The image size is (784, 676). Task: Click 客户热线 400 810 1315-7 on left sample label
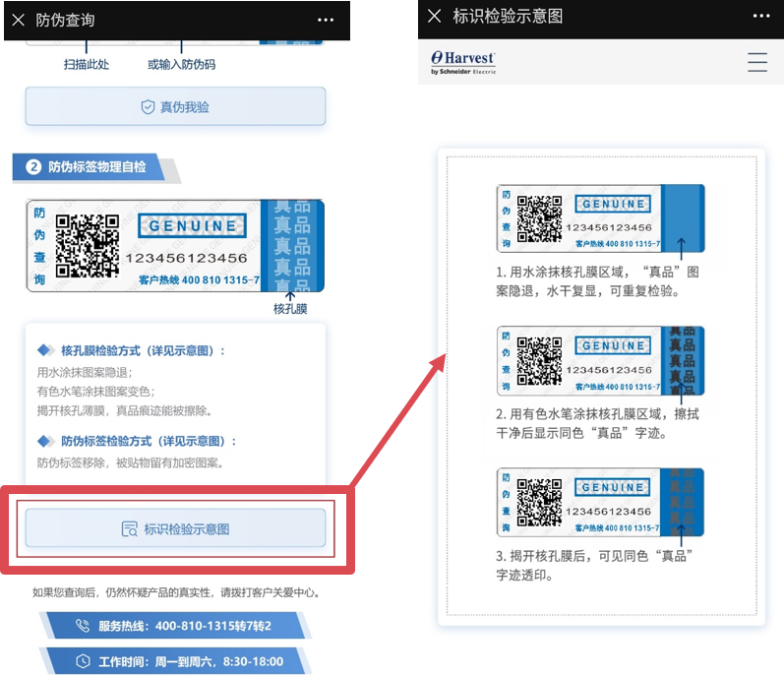199,280
